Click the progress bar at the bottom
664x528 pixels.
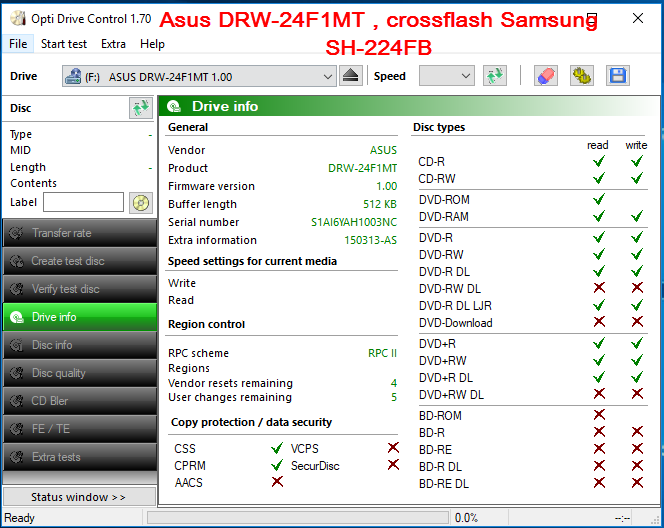click(x=298, y=517)
